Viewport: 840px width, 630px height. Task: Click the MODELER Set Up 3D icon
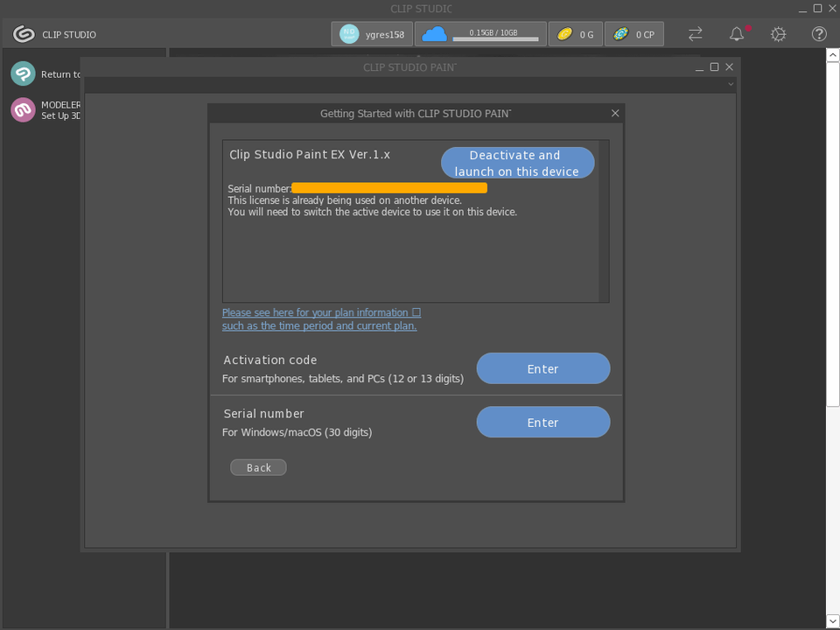pyautogui.click(x=23, y=110)
